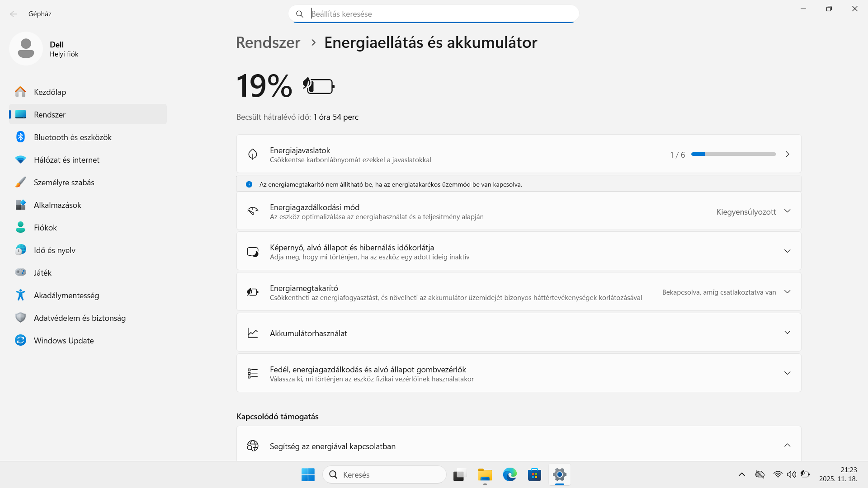868x488 pixels.
Task: Click the Rendszer breadcrumb link
Action: [268, 42]
